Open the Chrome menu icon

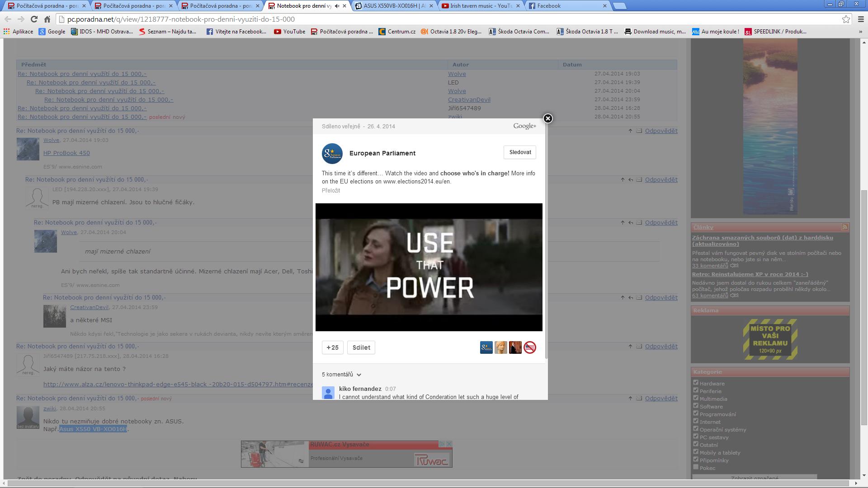click(x=860, y=19)
